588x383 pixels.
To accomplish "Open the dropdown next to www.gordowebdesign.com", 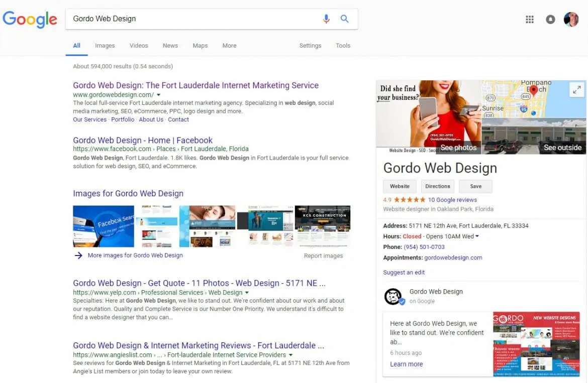I will [x=158, y=94].
